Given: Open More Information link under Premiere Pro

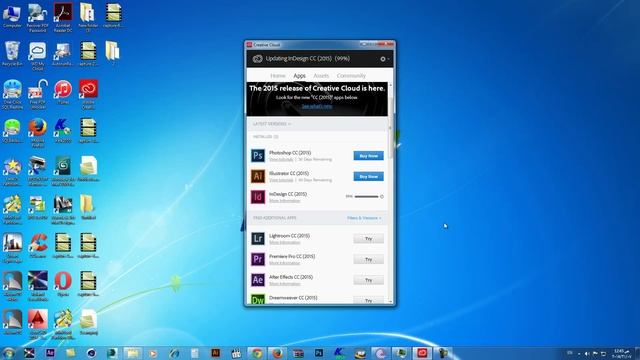Looking at the screenshot, I should pyautogui.click(x=284, y=263).
